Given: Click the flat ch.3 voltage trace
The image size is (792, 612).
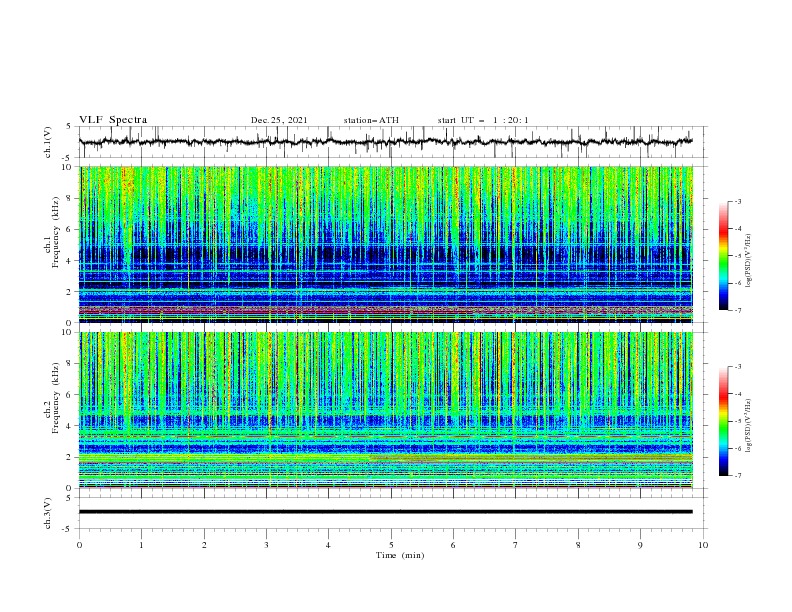Looking at the screenshot, I should point(386,512).
